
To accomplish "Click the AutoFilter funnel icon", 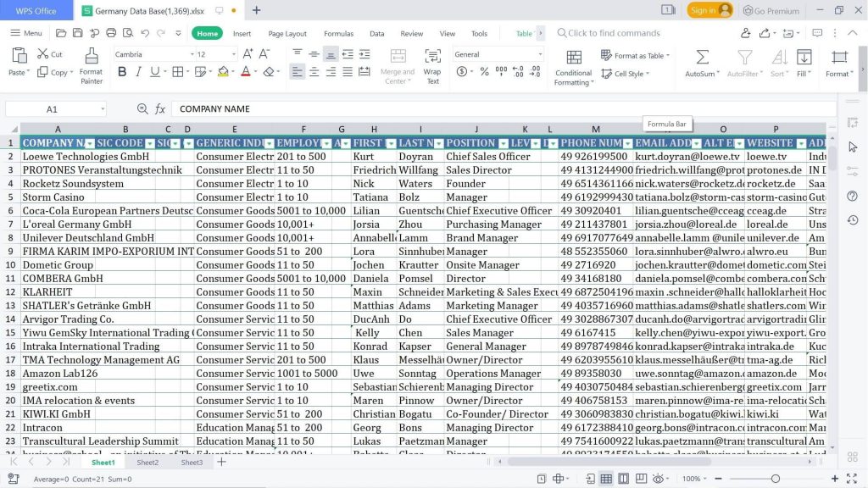I will coord(744,57).
